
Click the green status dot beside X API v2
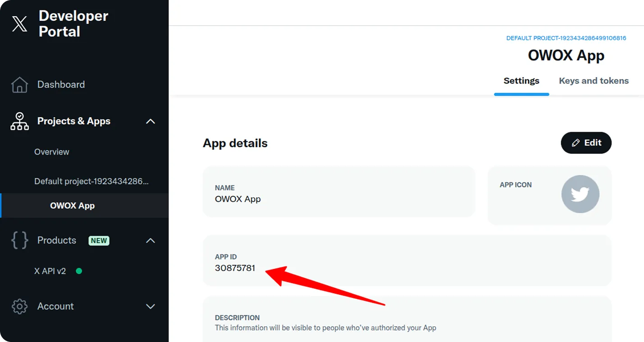79,271
